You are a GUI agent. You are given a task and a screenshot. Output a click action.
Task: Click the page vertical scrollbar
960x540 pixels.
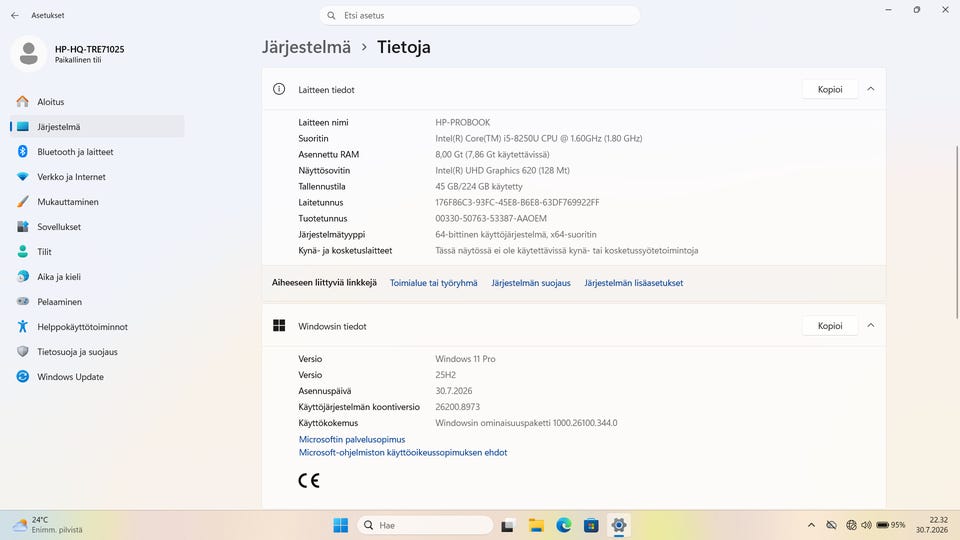[956, 233]
